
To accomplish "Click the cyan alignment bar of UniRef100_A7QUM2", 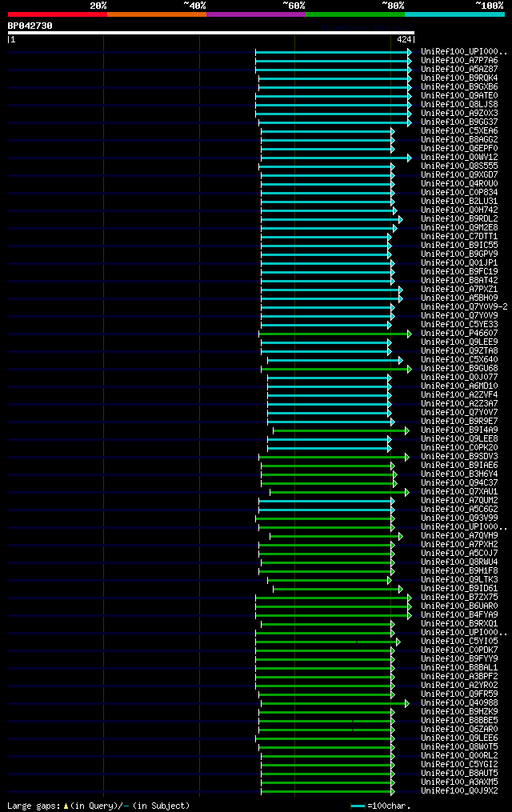I will click(x=326, y=502).
